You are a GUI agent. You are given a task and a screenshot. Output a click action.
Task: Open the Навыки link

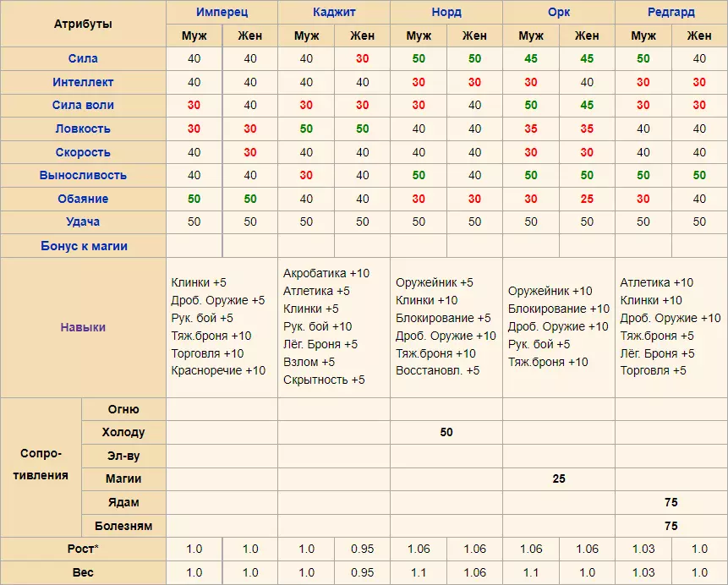point(83,327)
